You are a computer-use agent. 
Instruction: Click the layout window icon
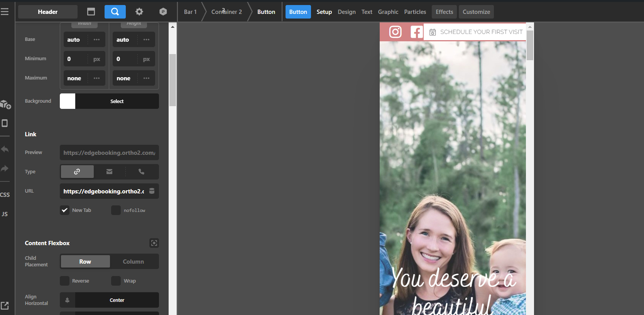(x=91, y=12)
